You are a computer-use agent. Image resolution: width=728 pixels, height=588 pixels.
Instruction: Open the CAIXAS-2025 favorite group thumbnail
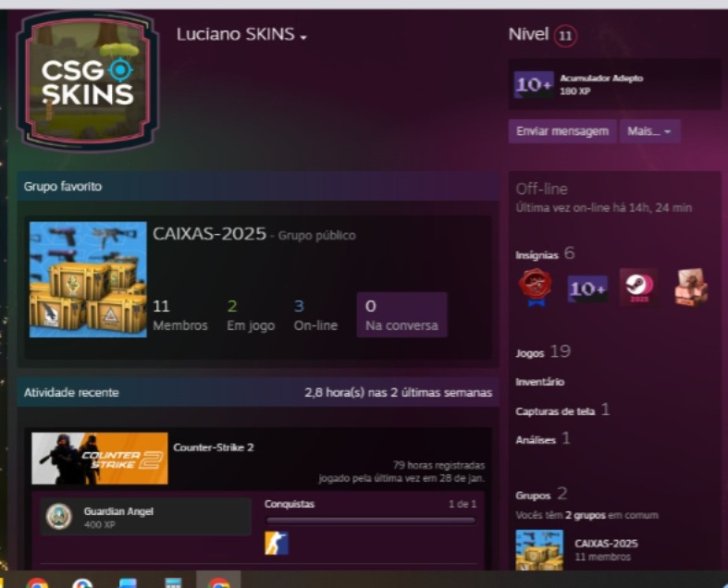(88, 279)
